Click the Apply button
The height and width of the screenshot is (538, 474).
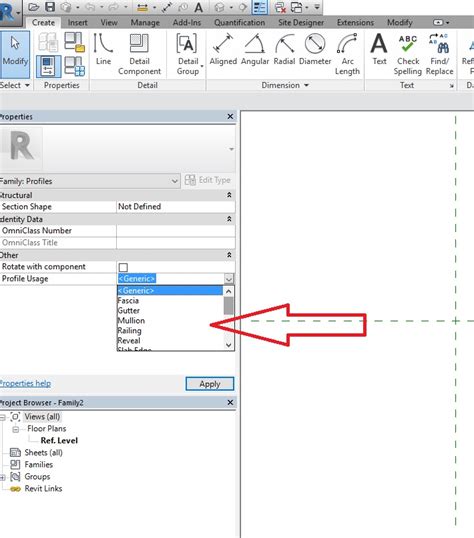point(210,384)
